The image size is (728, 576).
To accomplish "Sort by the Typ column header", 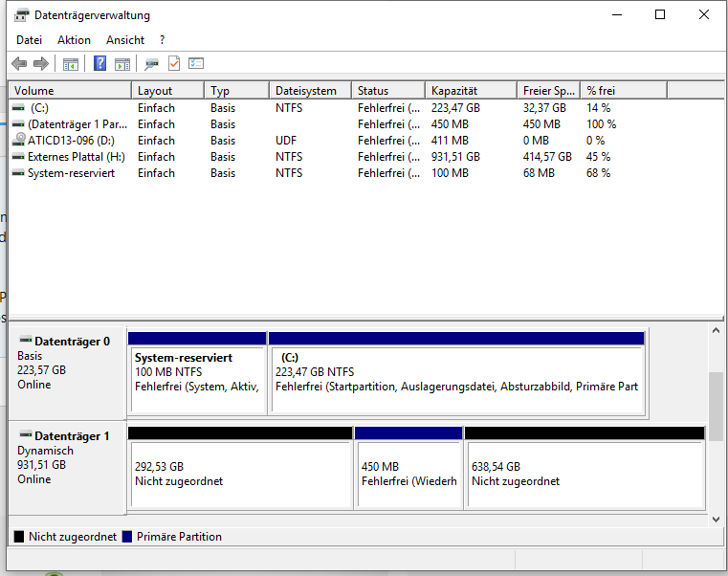I will [x=237, y=91].
